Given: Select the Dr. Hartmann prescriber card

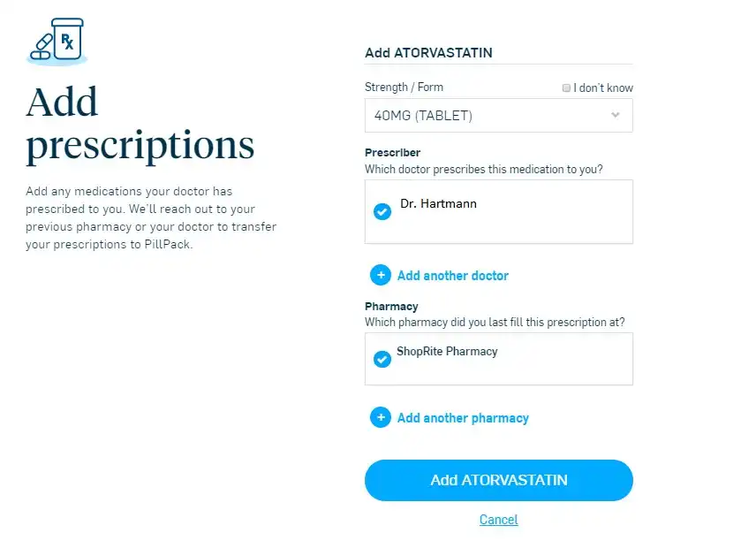Looking at the screenshot, I should (498, 211).
